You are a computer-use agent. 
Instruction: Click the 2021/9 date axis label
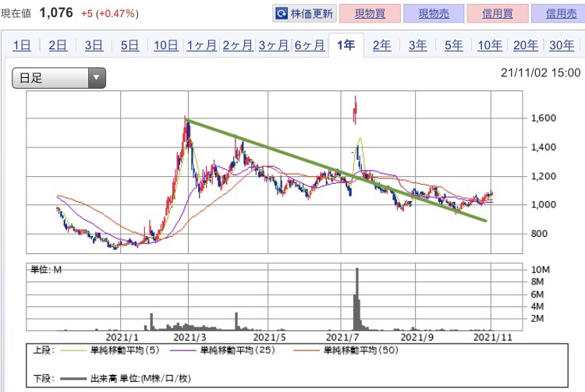click(x=417, y=337)
